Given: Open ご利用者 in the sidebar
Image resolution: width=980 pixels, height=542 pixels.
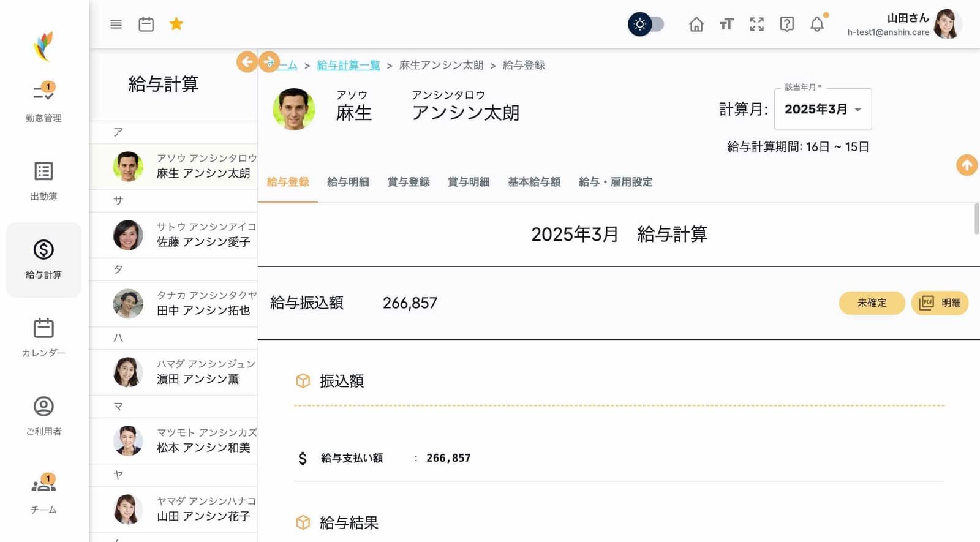Looking at the screenshot, I should (43, 416).
